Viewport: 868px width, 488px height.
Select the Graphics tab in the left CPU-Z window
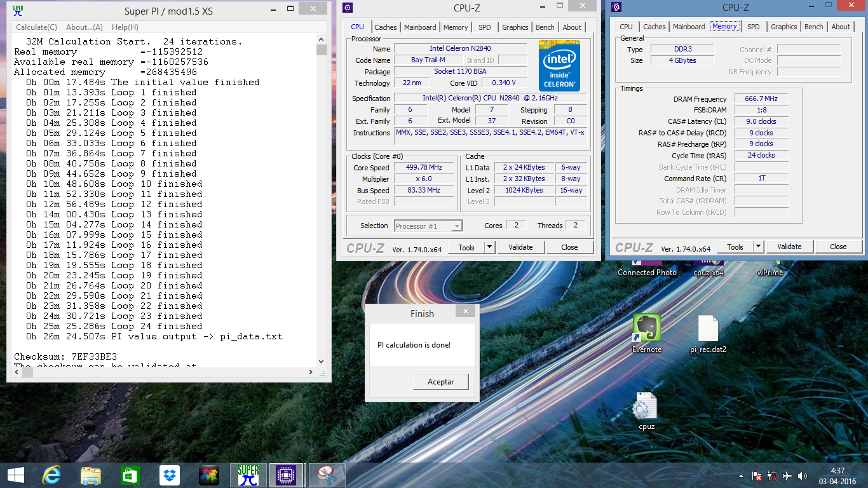coord(515,27)
